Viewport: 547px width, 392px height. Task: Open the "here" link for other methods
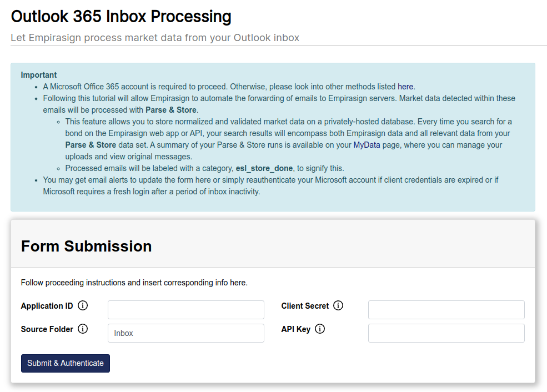(405, 87)
